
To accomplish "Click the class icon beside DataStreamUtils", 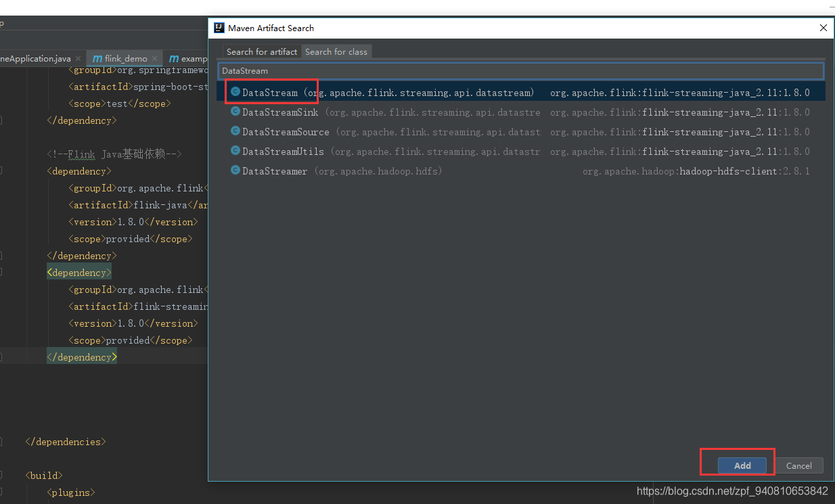I will click(235, 151).
